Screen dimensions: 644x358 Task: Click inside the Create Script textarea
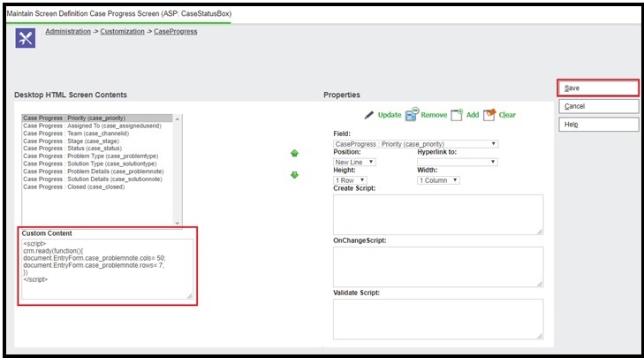(x=438, y=215)
